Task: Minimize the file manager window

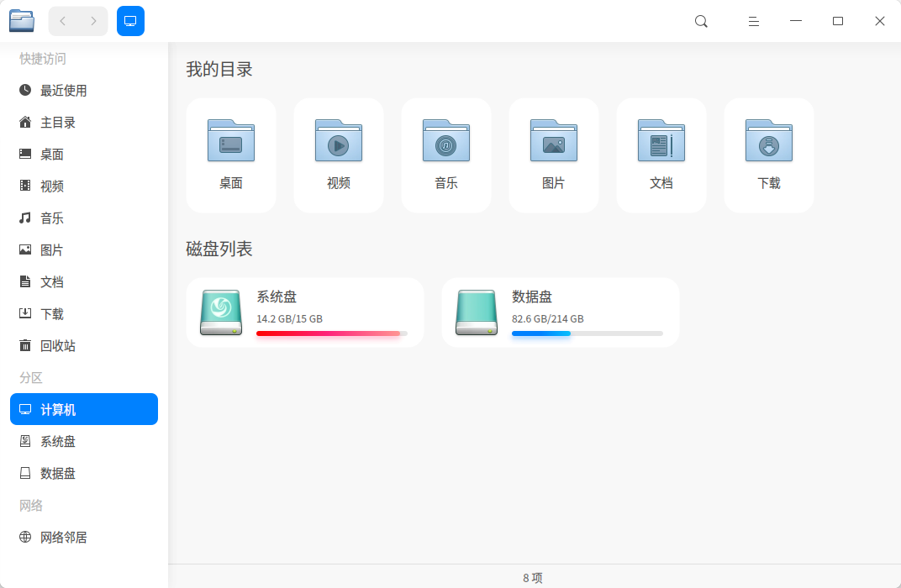Action: 796,21
